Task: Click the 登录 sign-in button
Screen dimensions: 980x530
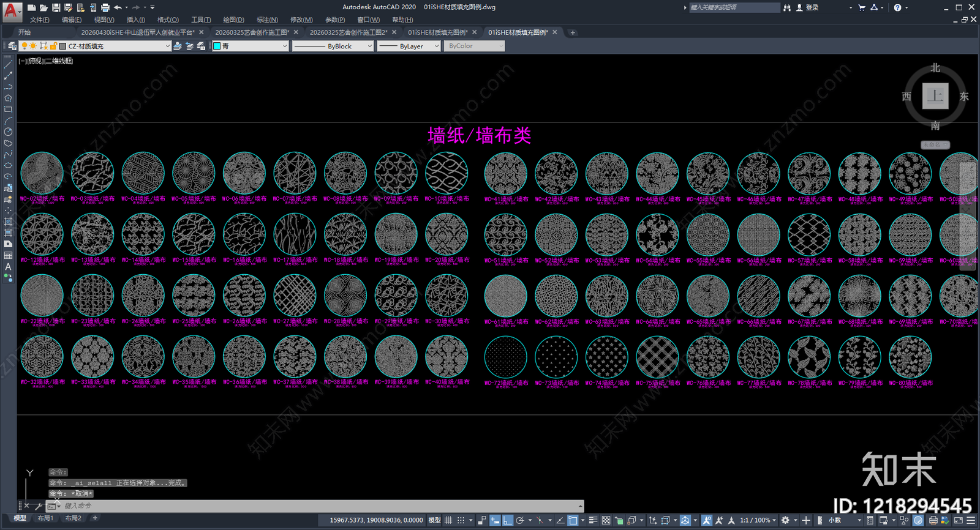Action: coord(808,7)
